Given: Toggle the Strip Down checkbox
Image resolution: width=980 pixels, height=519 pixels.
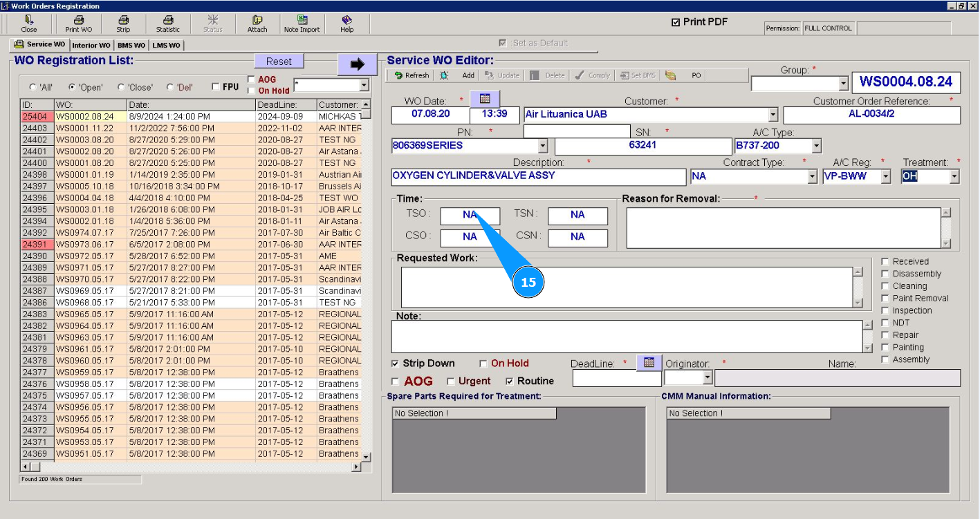Looking at the screenshot, I should [396, 364].
